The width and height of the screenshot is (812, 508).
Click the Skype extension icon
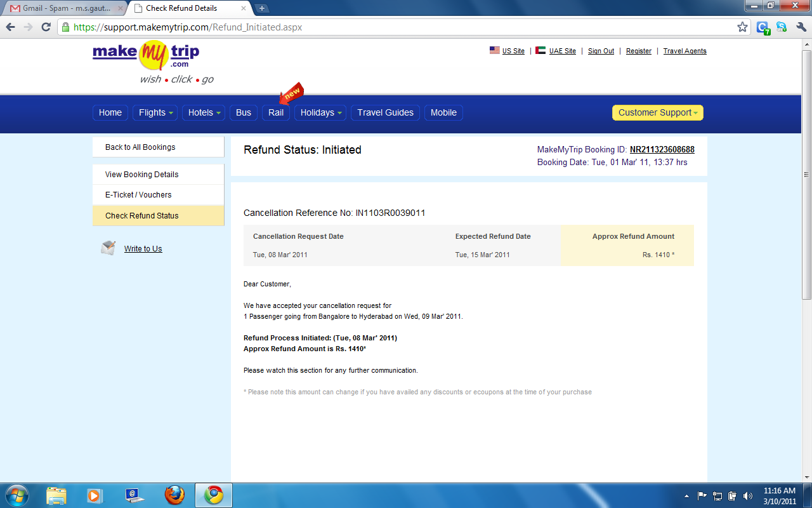[x=782, y=27]
